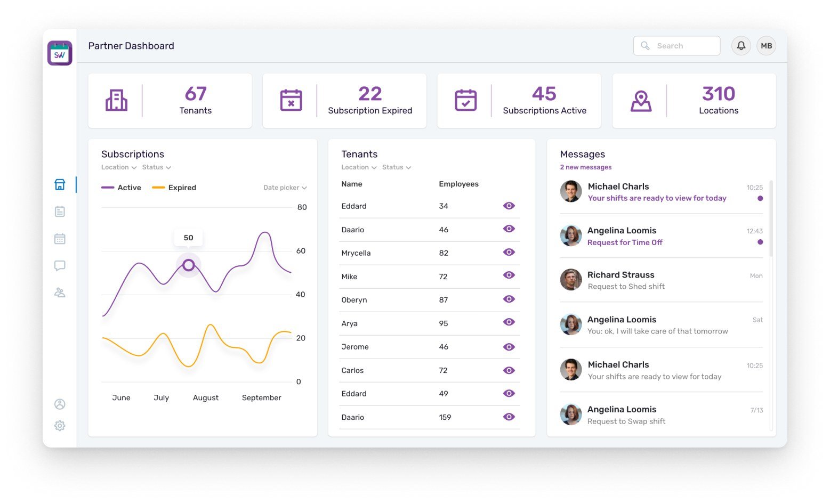This screenshot has width=830, height=504.
Task: Open Angelina Loomis Swap shift message
Action: (662, 415)
